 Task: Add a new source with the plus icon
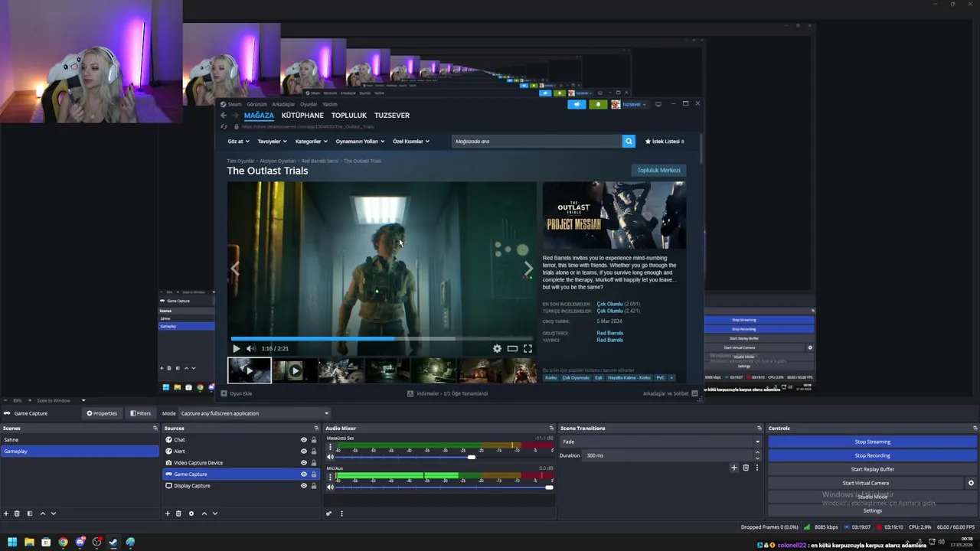tap(168, 514)
